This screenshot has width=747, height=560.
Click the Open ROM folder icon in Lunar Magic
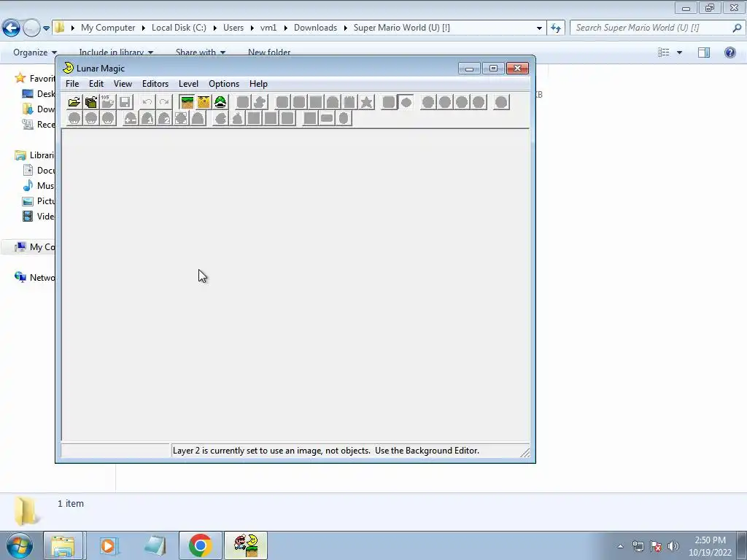click(x=74, y=102)
